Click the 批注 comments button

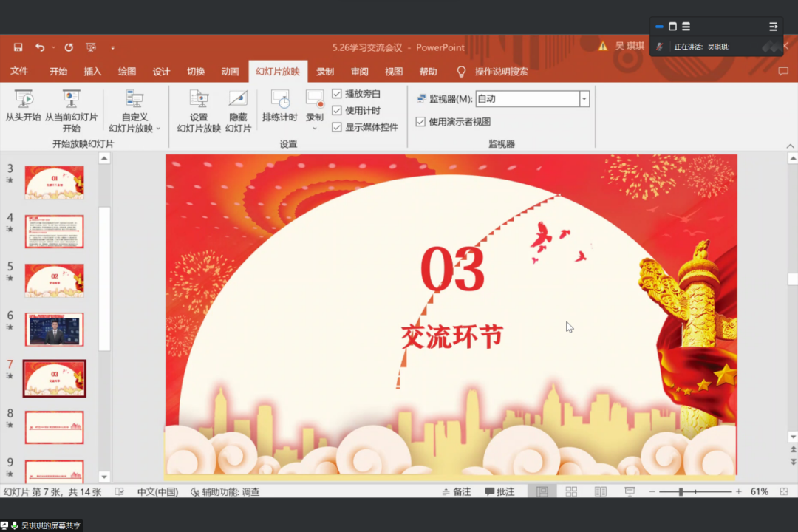pos(500,491)
